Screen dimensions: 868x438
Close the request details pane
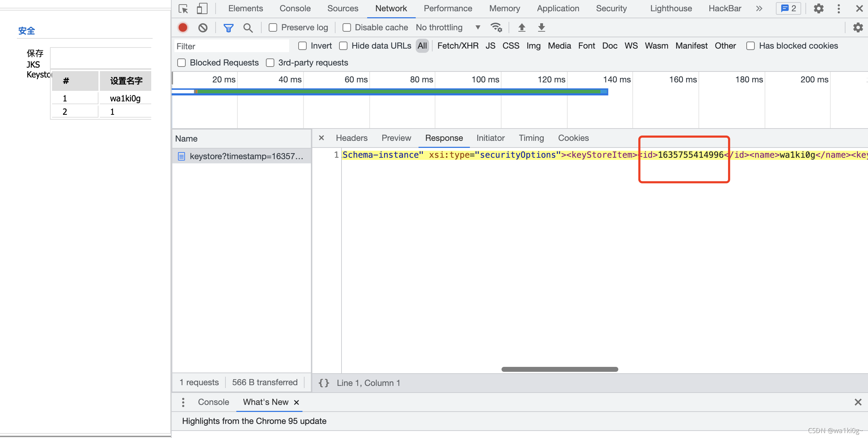(x=321, y=138)
